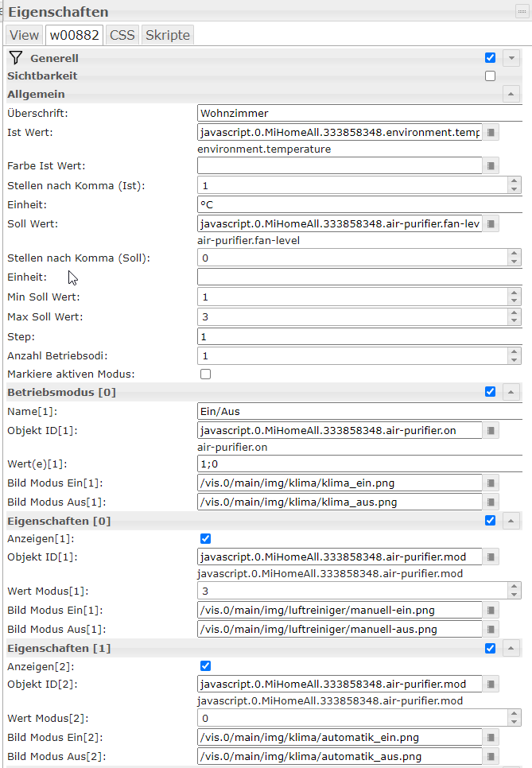Click the automatik_aus.png path field

[x=340, y=757]
